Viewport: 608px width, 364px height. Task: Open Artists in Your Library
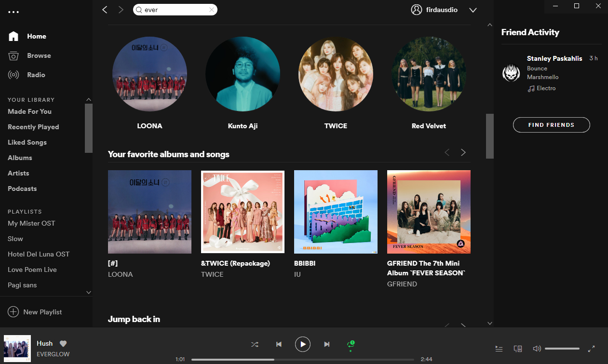(x=18, y=173)
